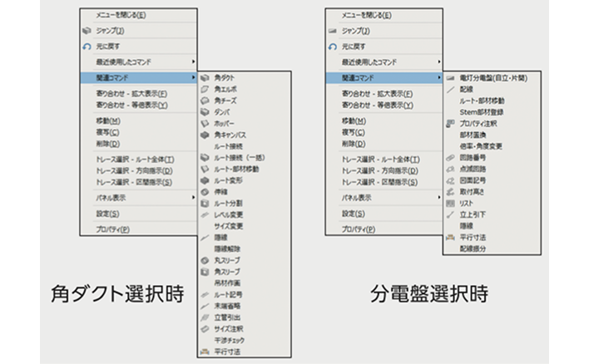589x364 pixels.
Task: Click the 回路番号 icon
Action: [450, 158]
